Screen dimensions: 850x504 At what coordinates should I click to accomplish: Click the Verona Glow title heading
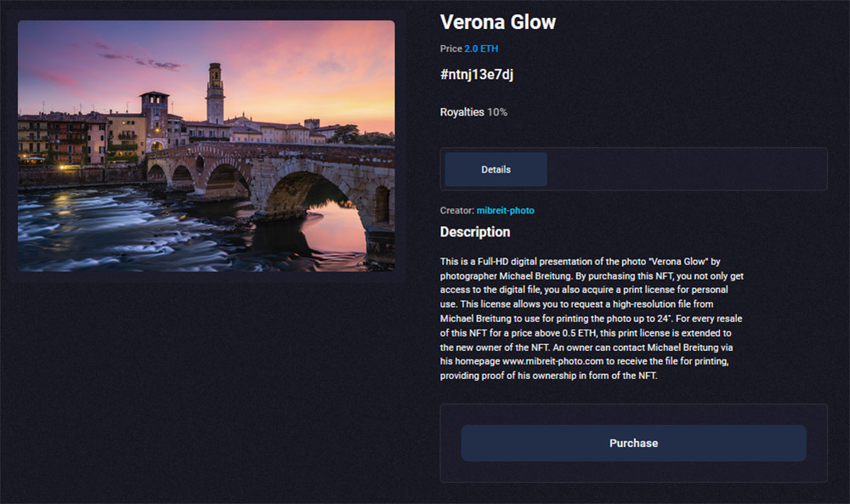[498, 22]
